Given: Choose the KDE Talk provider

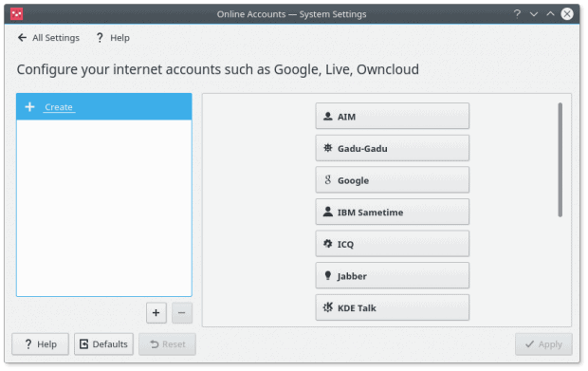Looking at the screenshot, I should (392, 307).
